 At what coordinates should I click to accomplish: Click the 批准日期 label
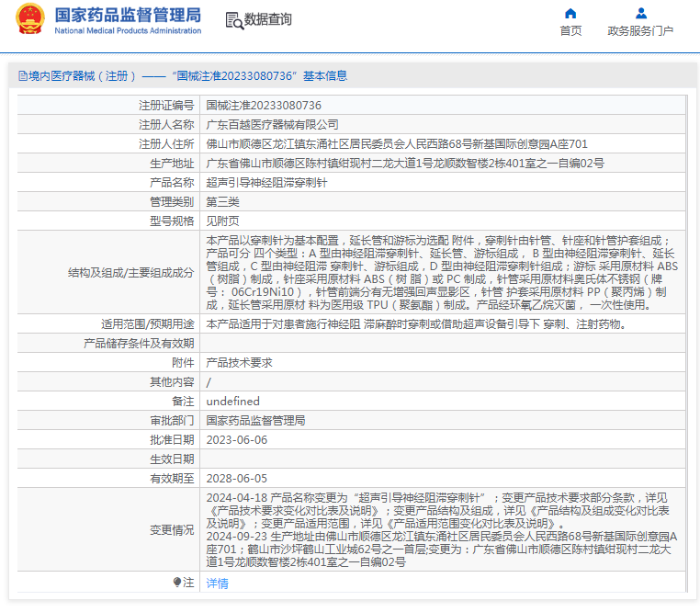(172, 440)
